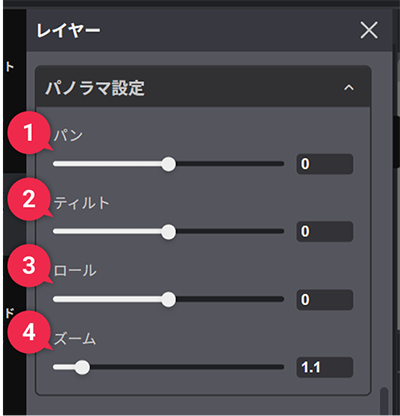Click the dark unfilled track of ズーム slider
Screen dimensions: 400x416
tap(187, 367)
